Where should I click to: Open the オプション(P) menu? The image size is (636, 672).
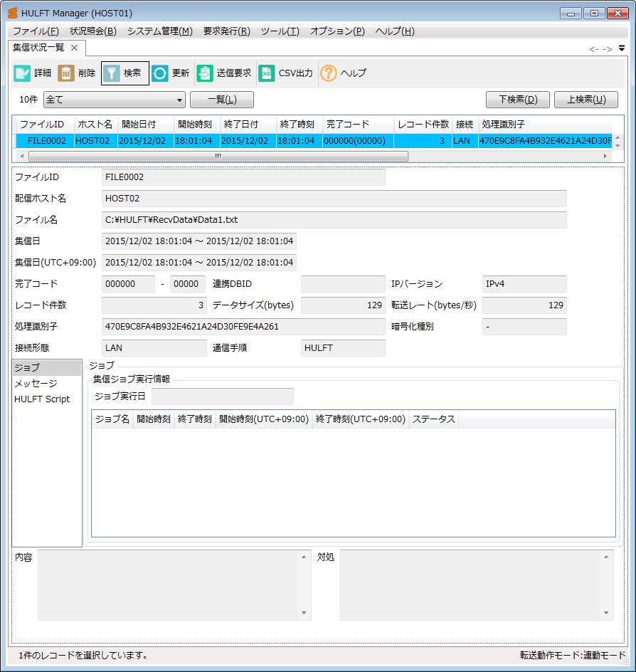[x=337, y=31]
